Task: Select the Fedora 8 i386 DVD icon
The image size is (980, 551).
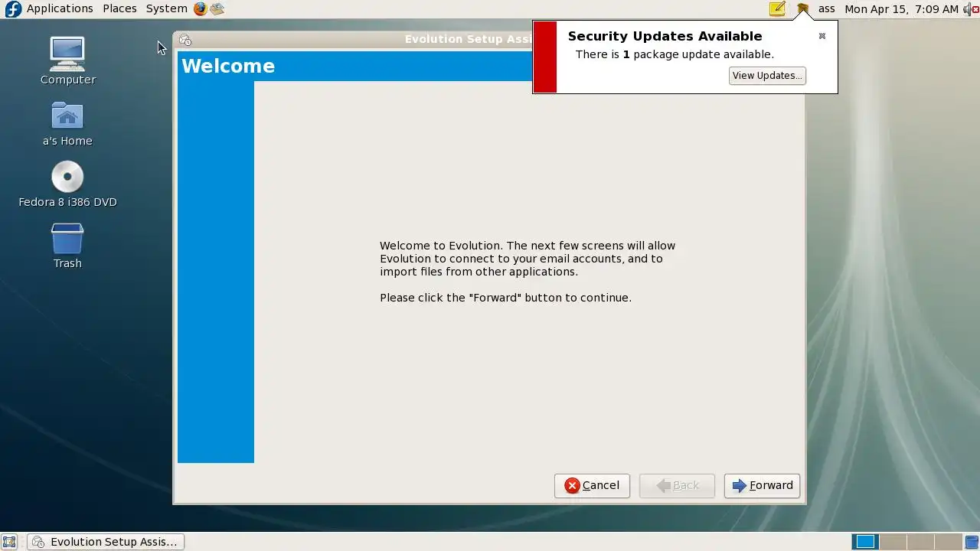Action: point(67,184)
